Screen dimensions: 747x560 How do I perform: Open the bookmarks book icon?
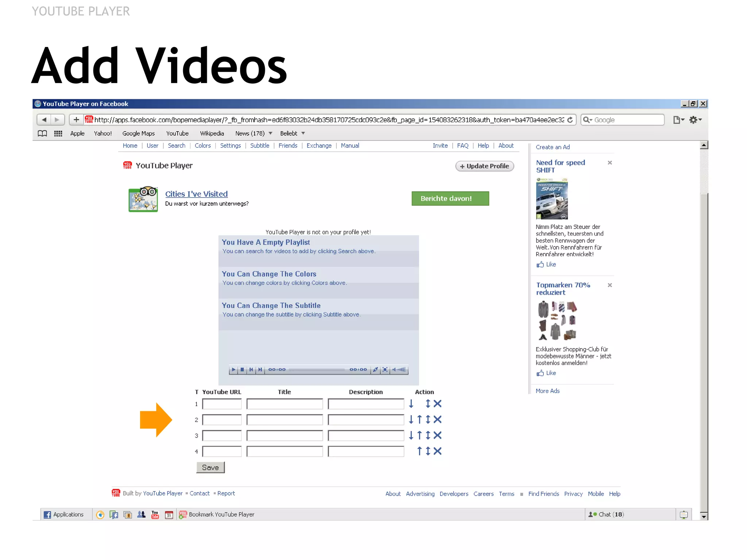click(x=42, y=134)
